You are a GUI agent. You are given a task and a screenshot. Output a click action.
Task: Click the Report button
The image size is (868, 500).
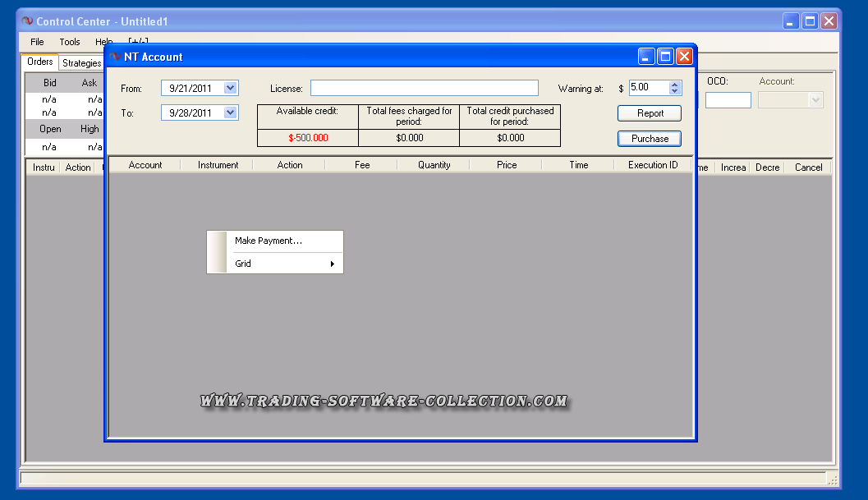pos(650,113)
